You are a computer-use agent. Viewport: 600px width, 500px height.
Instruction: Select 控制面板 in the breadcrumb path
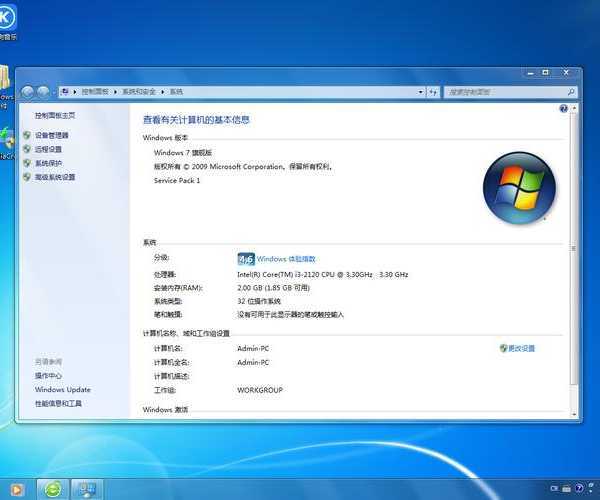coord(95,92)
